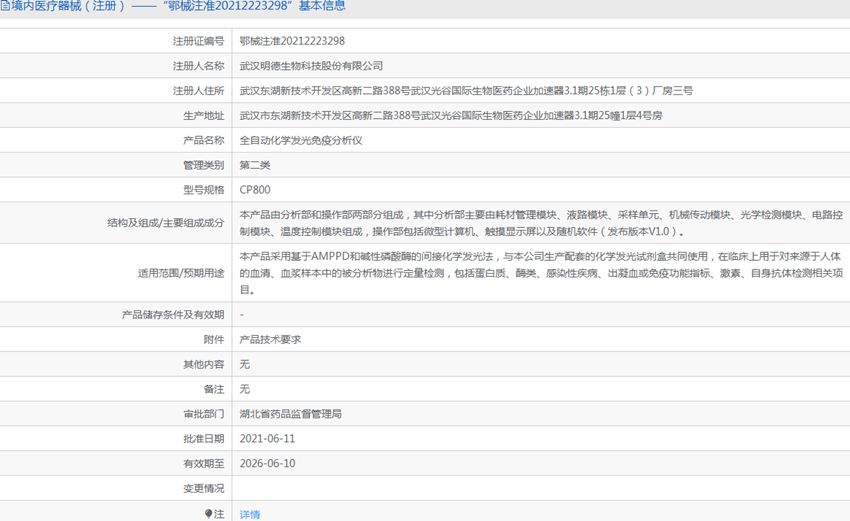Viewport: 850px width, 521px height.
Task: Click the 注册人住所 label
Action: (198, 91)
